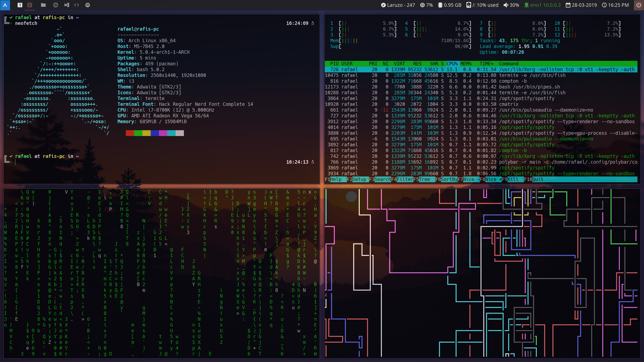Launch the file manager folder icon

click(43, 5)
